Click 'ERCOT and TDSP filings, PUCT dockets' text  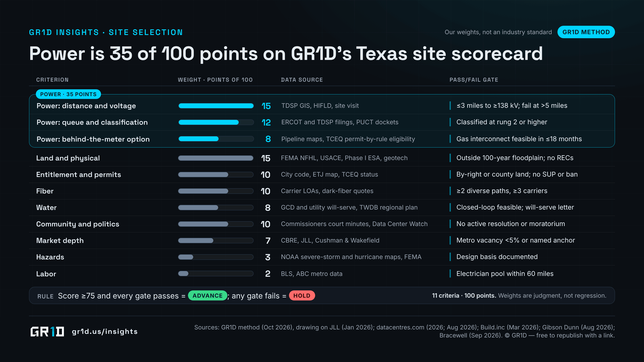(x=340, y=122)
